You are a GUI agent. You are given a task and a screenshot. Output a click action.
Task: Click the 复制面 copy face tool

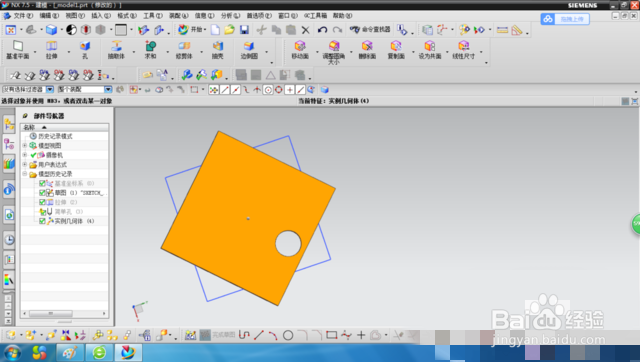click(396, 50)
